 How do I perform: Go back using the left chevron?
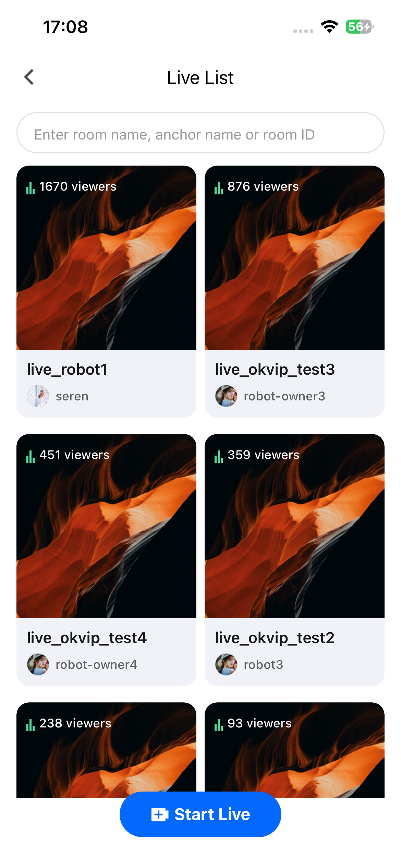29,77
